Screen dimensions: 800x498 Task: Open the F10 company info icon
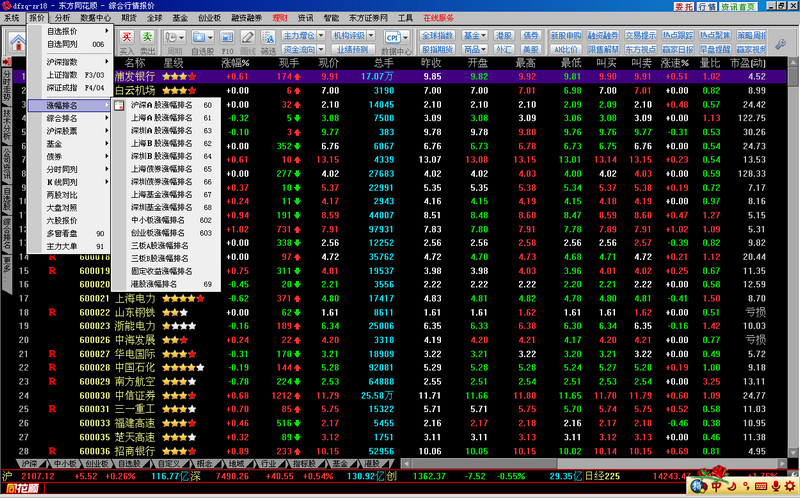click(x=226, y=41)
